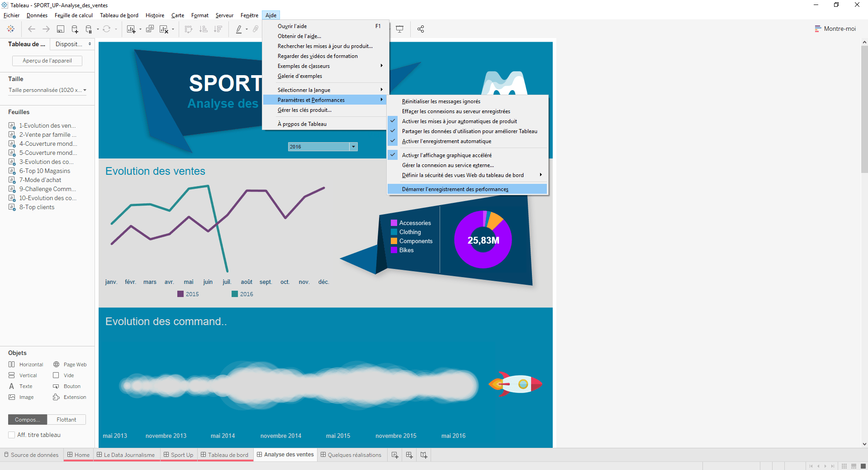
Task: Click the new worksheet tab icon at bottom
Action: coord(395,455)
